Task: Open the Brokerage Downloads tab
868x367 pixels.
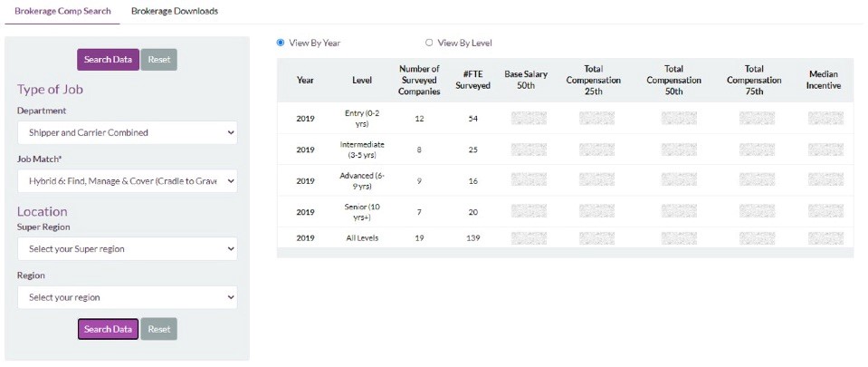Action: tap(174, 12)
